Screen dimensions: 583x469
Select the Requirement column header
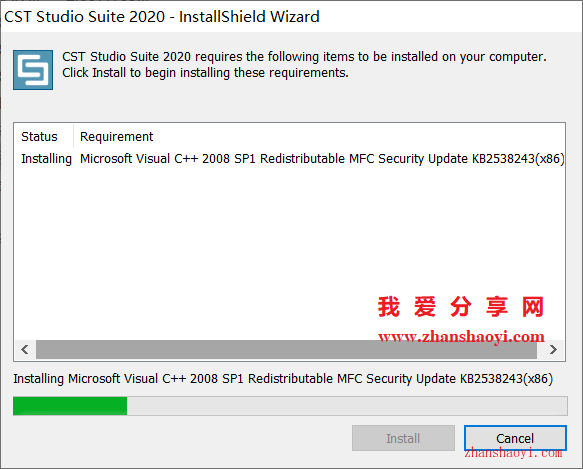116,136
